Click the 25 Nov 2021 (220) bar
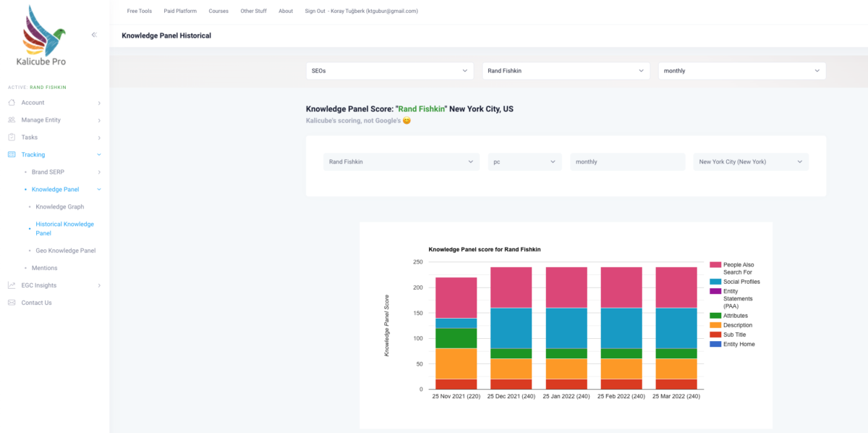Image resolution: width=868 pixels, height=433 pixels. coord(456,333)
